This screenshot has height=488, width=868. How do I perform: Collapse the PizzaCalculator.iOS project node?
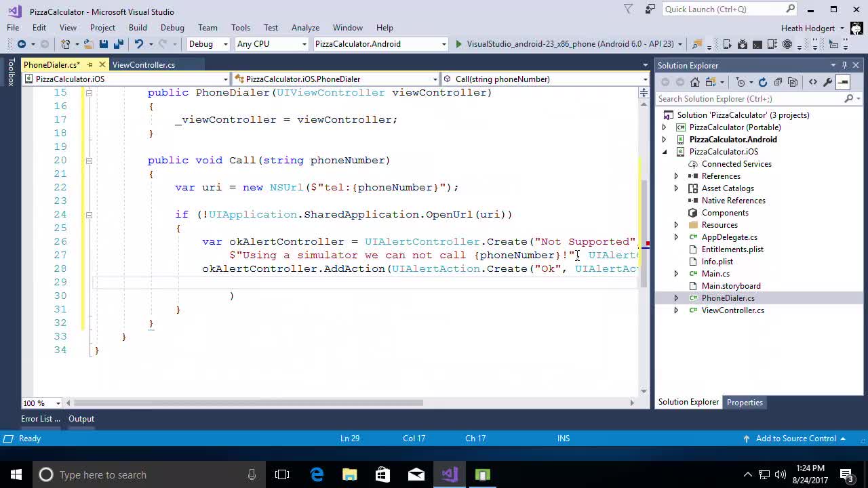[x=665, y=151]
